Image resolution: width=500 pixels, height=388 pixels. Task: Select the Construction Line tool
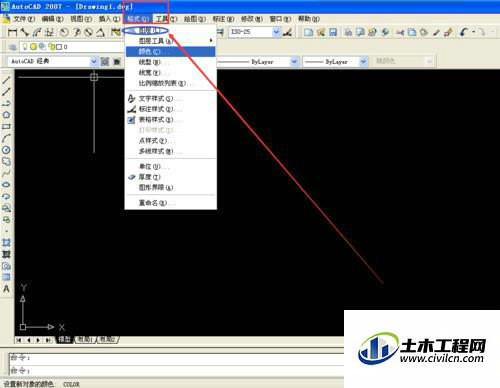coord(6,91)
